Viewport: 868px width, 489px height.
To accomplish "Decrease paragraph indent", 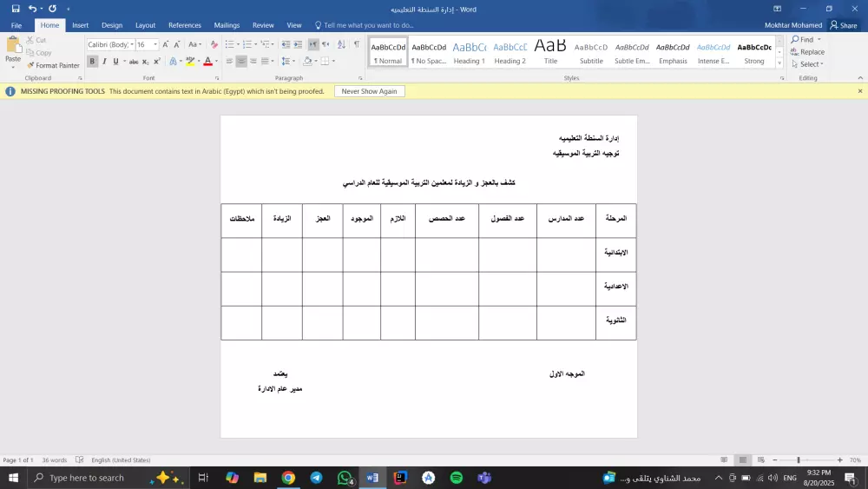I will point(286,44).
